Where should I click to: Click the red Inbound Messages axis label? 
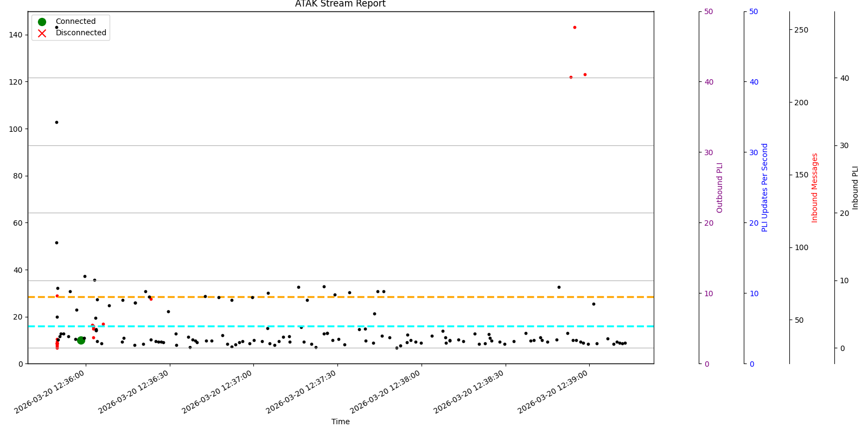[x=814, y=188]
